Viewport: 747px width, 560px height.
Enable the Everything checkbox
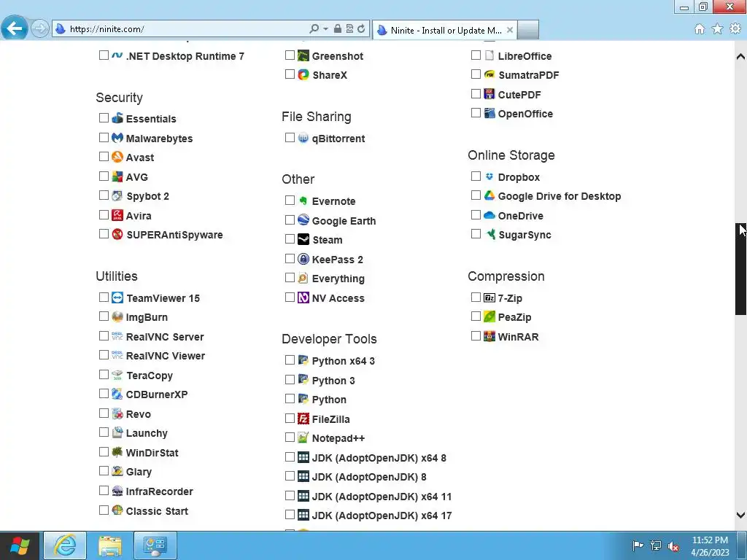coord(290,278)
